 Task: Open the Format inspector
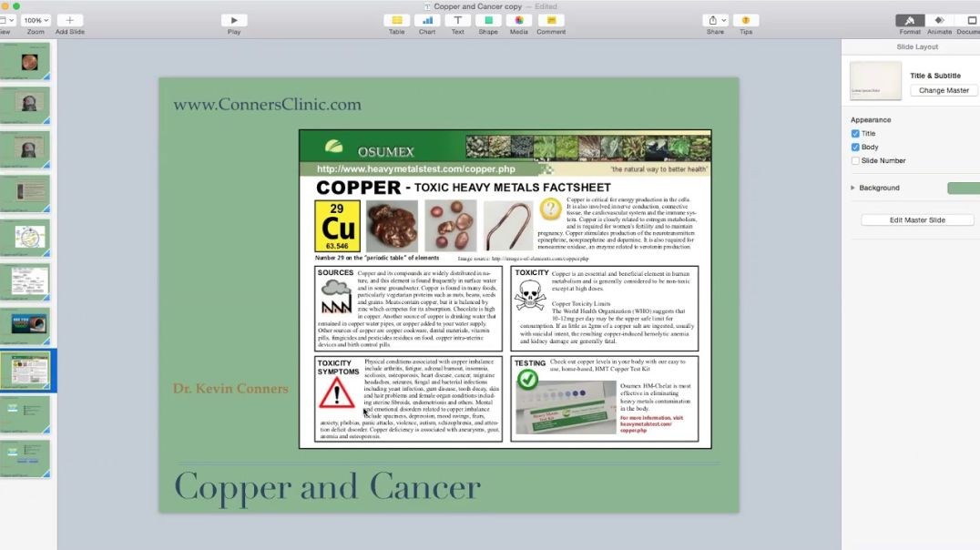909,21
